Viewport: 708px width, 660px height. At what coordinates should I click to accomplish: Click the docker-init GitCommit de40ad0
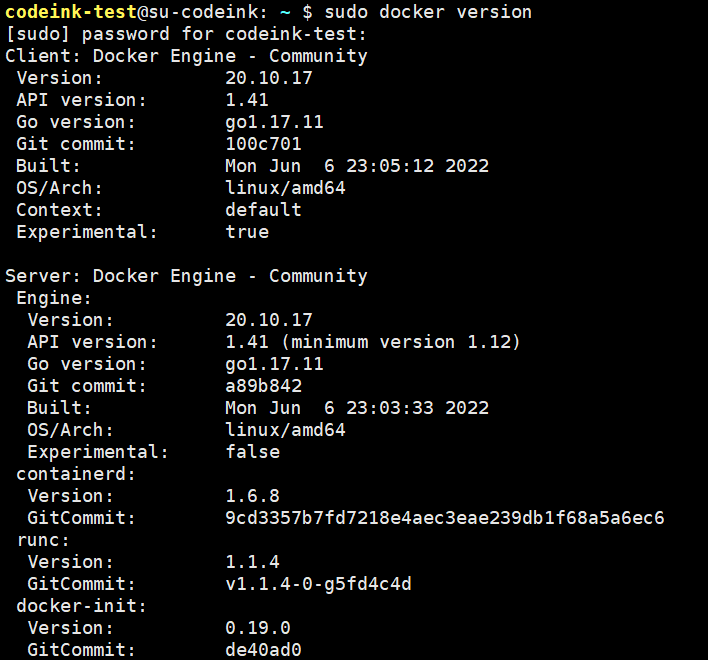coord(263,650)
